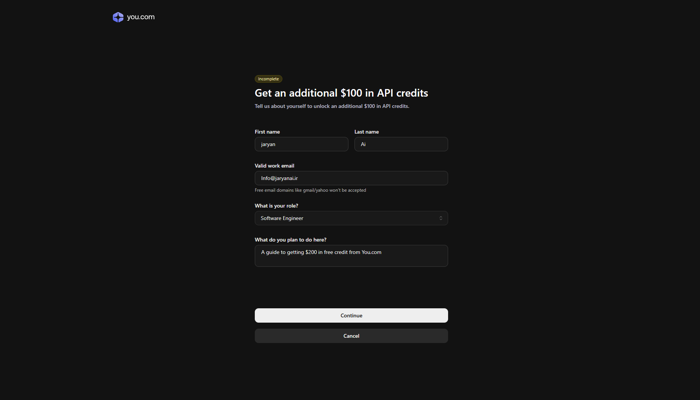Click the Last name label
Image resolution: width=700 pixels, height=400 pixels.
[367, 132]
